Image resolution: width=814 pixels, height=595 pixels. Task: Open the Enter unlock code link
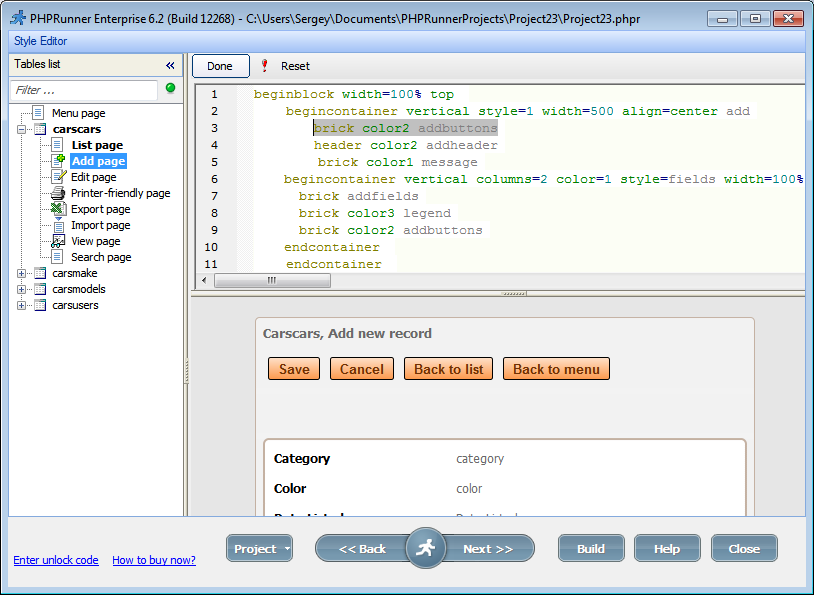click(x=56, y=560)
